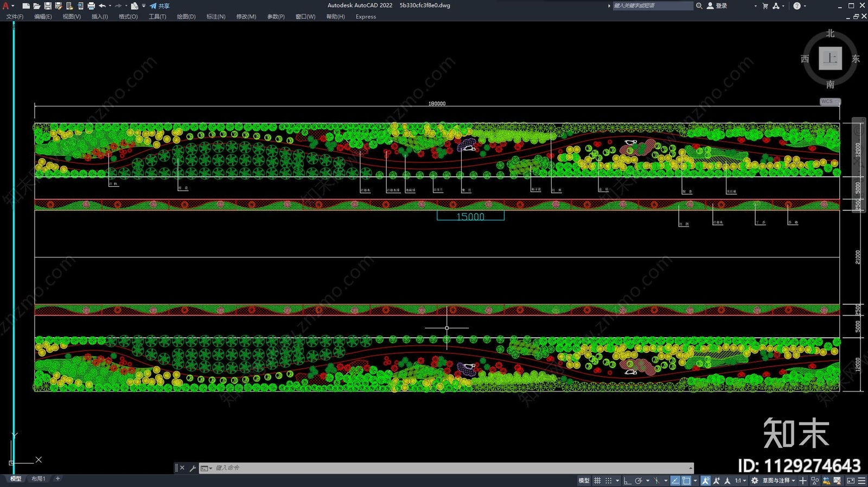868x487 pixels.
Task: Click the keyword search input field
Action: (653, 6)
